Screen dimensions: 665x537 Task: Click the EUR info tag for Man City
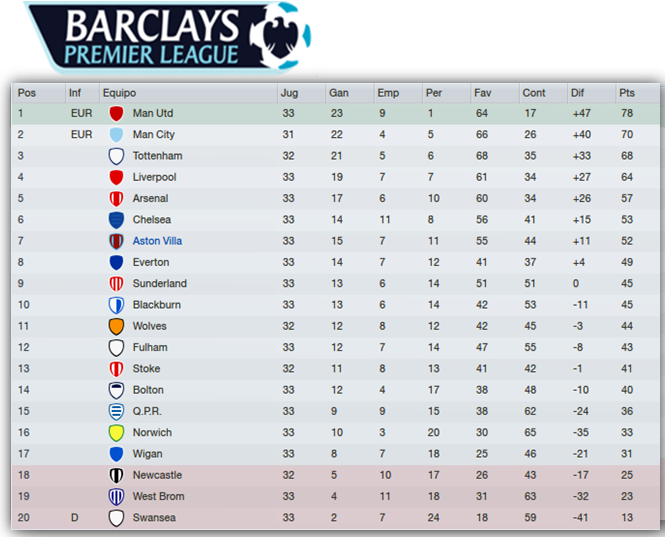point(81,135)
